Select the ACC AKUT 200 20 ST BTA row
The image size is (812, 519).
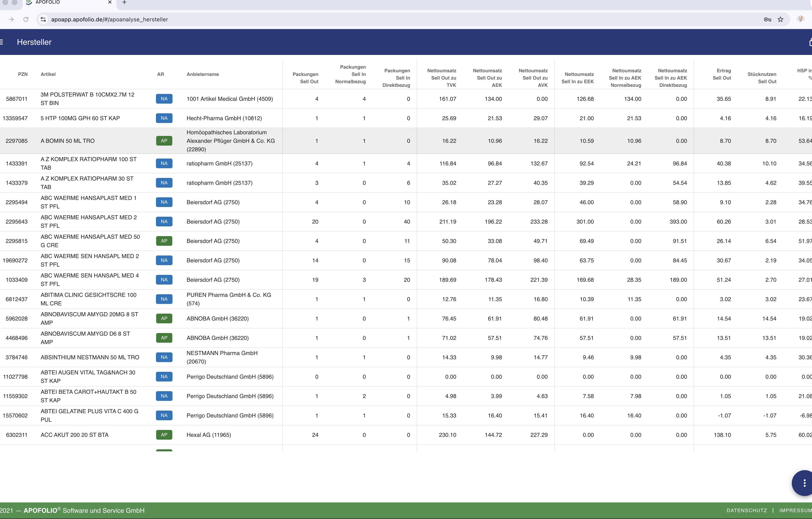click(x=75, y=435)
